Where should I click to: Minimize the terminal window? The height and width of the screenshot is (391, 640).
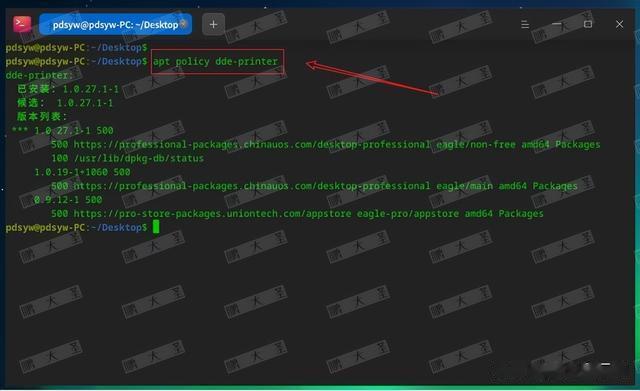556,24
